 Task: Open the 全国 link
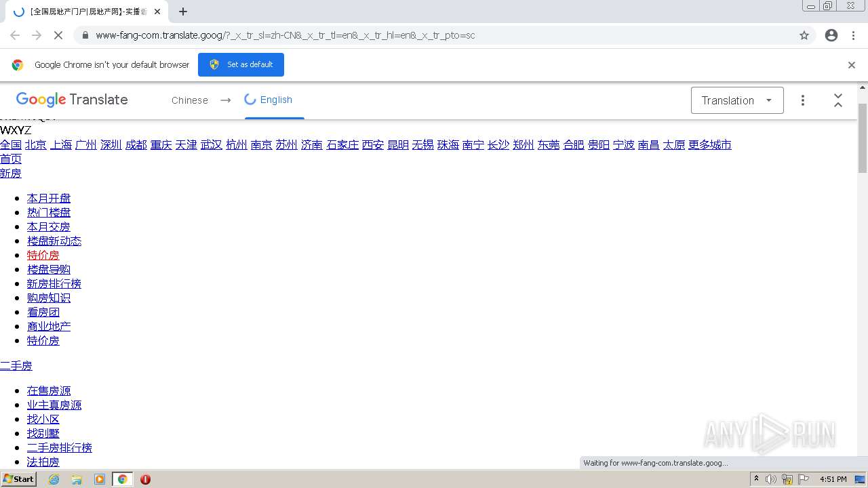[x=11, y=144]
